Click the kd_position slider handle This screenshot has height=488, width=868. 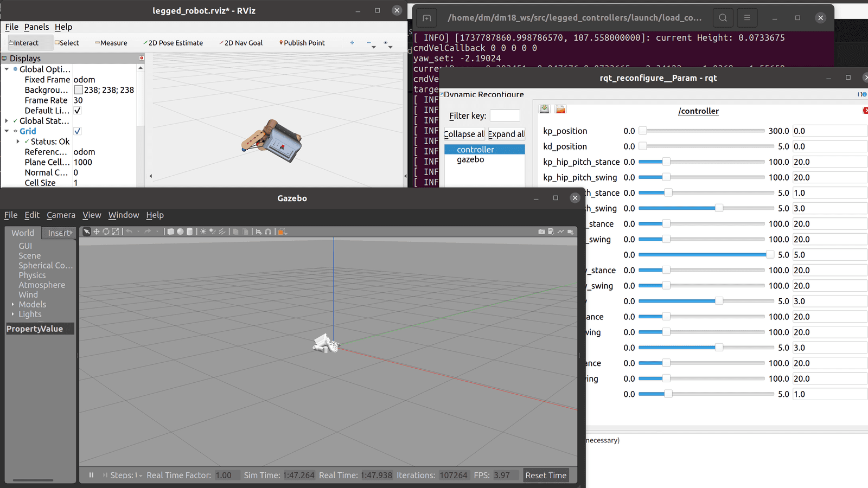[x=643, y=146]
